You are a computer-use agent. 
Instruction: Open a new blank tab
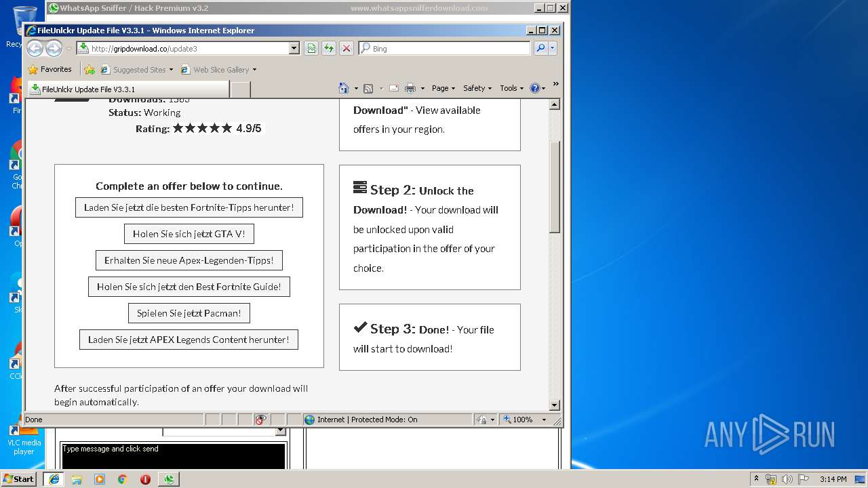click(x=241, y=89)
